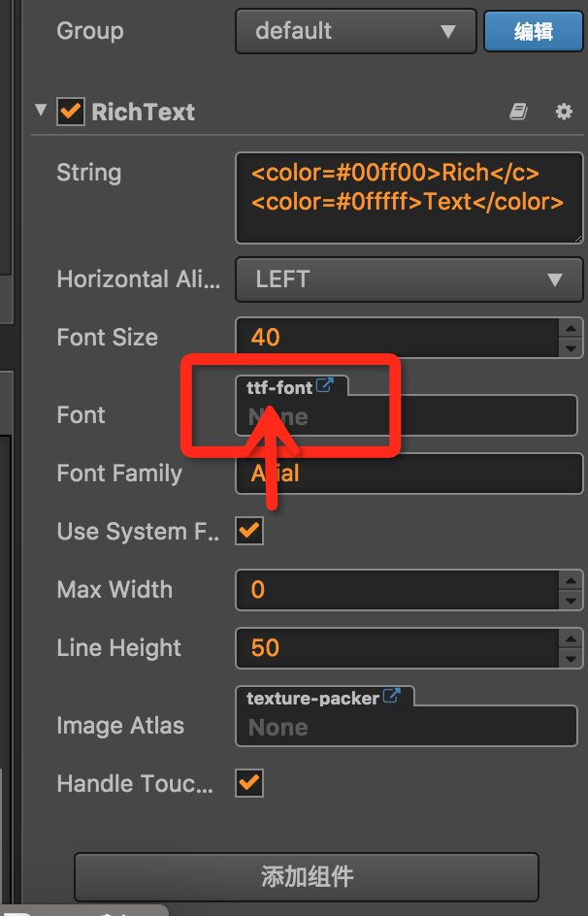This screenshot has width=588, height=916.
Task: Collapse the RichText component section
Action: coord(40,111)
